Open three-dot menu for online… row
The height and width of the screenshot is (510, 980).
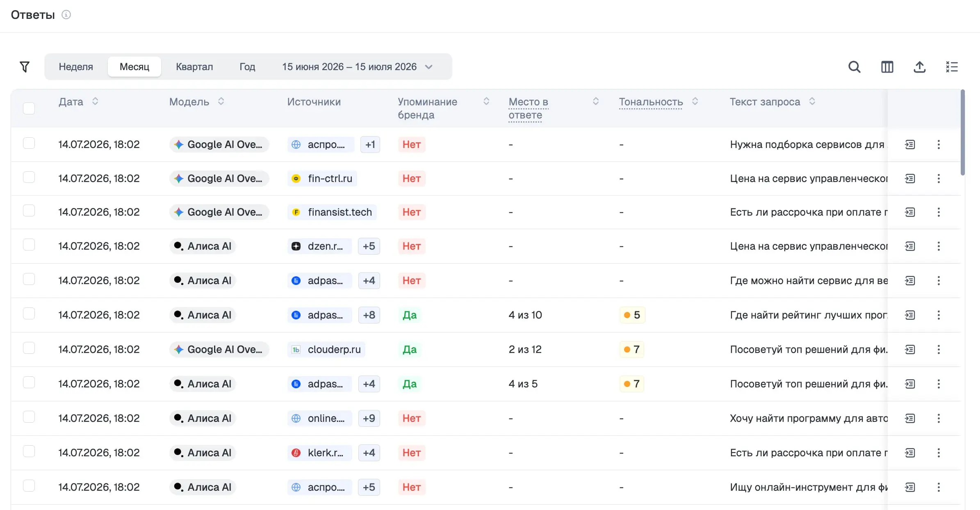939,418
